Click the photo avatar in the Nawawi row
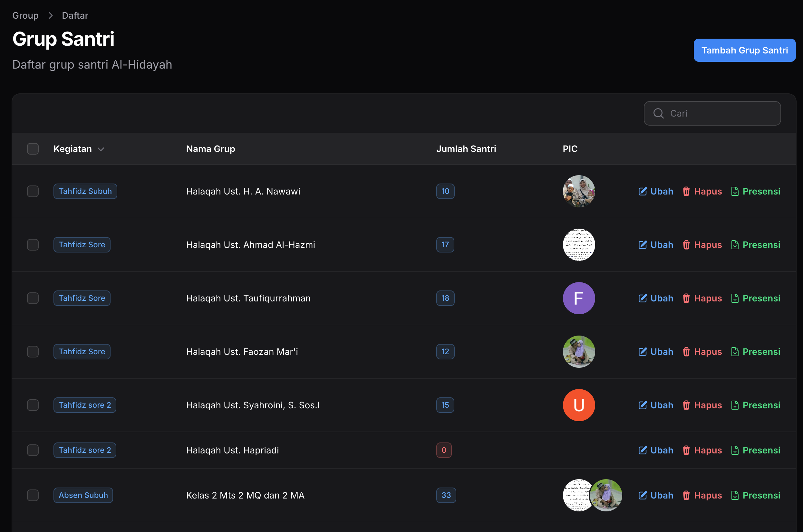 (x=579, y=191)
